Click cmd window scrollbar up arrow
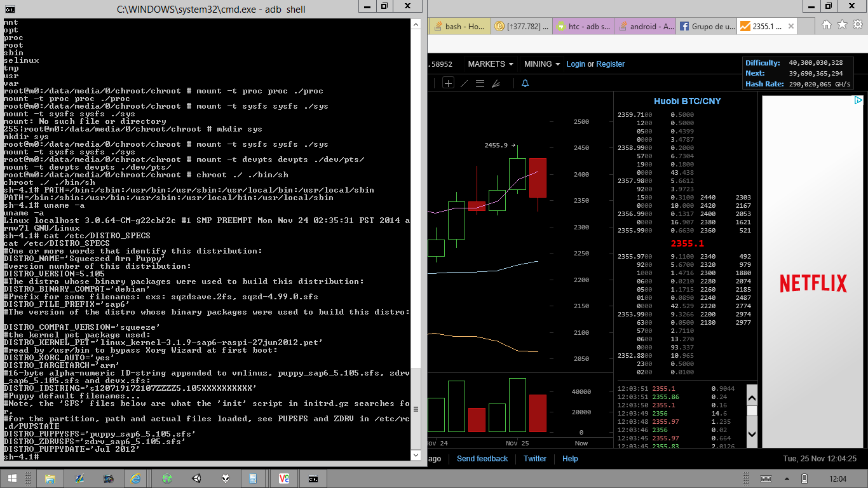This screenshot has height=488, width=868. (x=416, y=24)
